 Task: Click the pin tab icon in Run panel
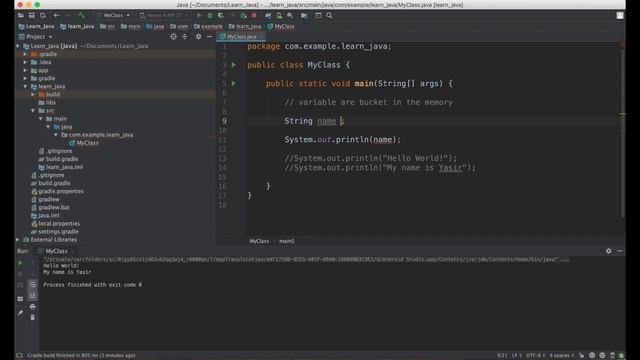tap(20, 313)
